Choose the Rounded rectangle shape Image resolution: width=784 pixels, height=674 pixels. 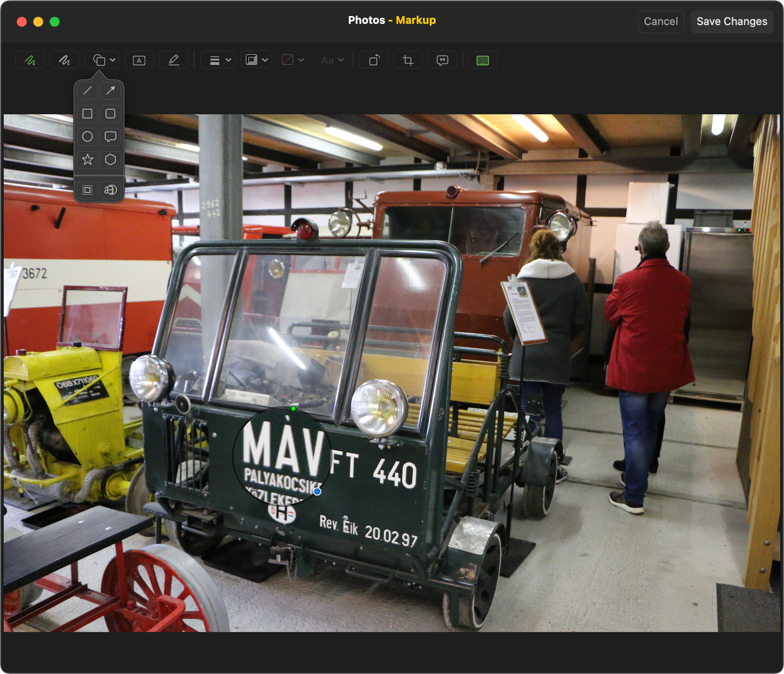point(111,113)
